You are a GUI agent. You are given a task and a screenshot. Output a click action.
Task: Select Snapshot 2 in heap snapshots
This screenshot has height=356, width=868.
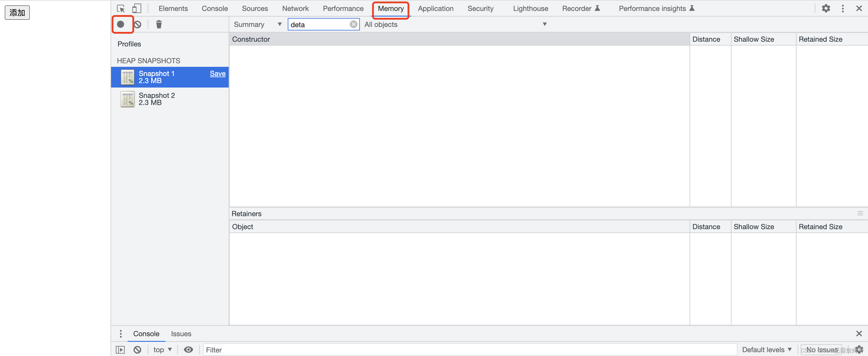(170, 99)
